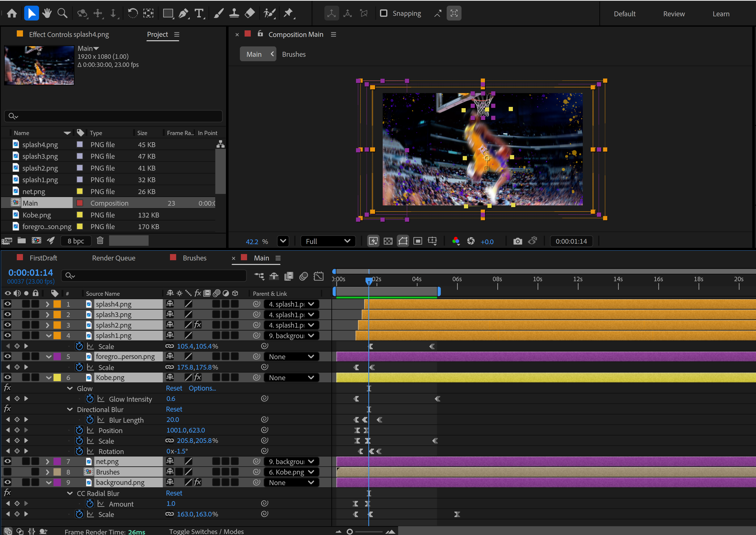The width and height of the screenshot is (756, 535).
Task: Open Glow effect Options
Action: [202, 388]
